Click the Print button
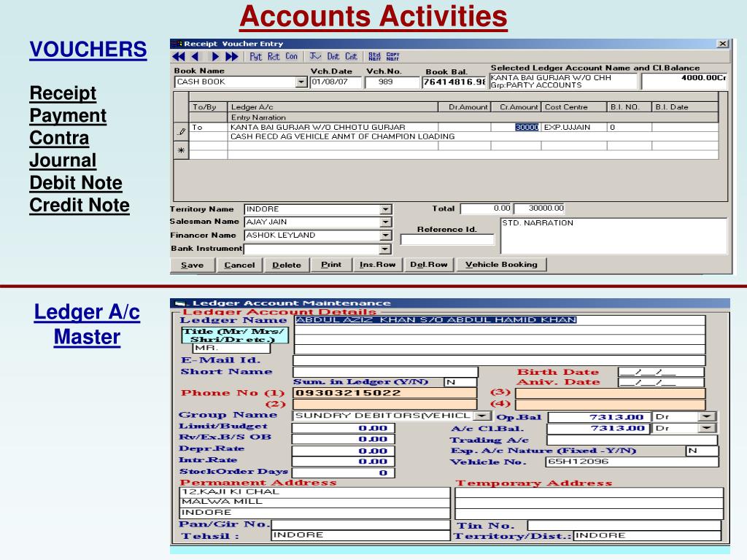The width and height of the screenshot is (747, 560). pyautogui.click(x=331, y=265)
